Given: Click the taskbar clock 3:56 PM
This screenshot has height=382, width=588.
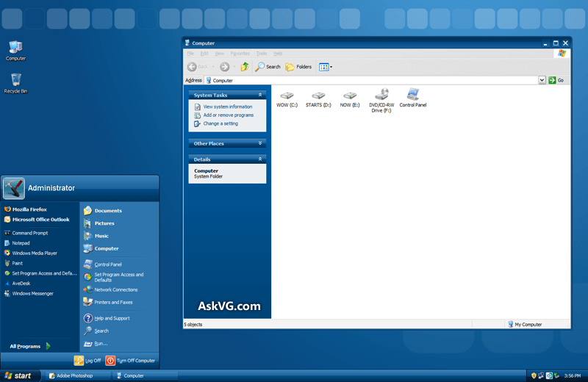Looking at the screenshot, I should pos(573,375).
